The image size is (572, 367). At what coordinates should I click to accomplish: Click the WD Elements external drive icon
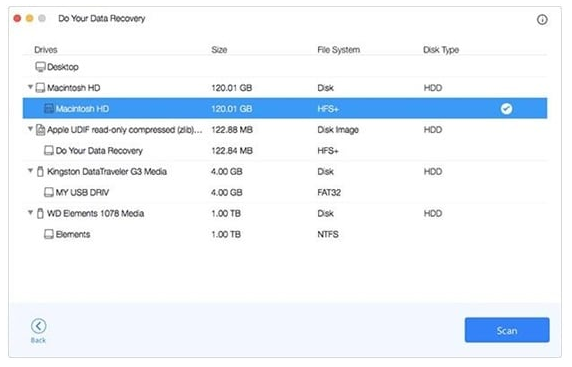(40, 214)
